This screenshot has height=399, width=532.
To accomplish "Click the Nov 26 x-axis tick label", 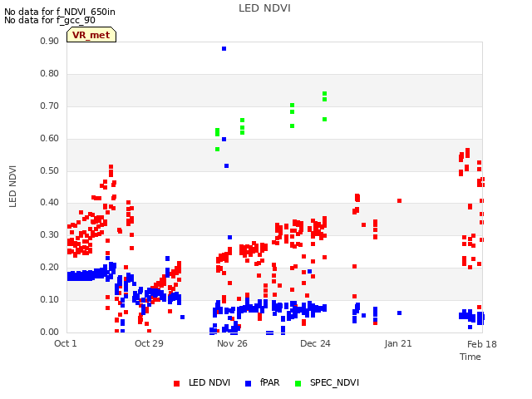I will click(x=232, y=343).
